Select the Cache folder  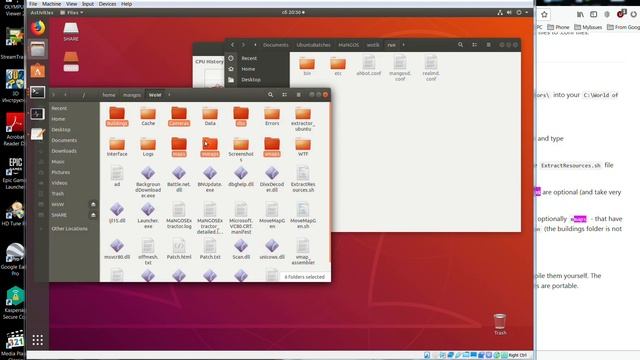click(x=148, y=116)
